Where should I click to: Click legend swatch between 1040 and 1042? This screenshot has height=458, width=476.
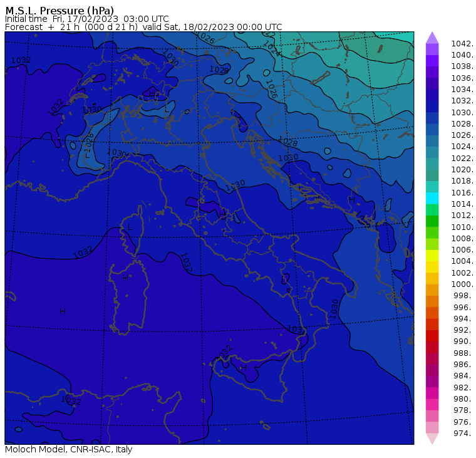pyautogui.click(x=432, y=49)
